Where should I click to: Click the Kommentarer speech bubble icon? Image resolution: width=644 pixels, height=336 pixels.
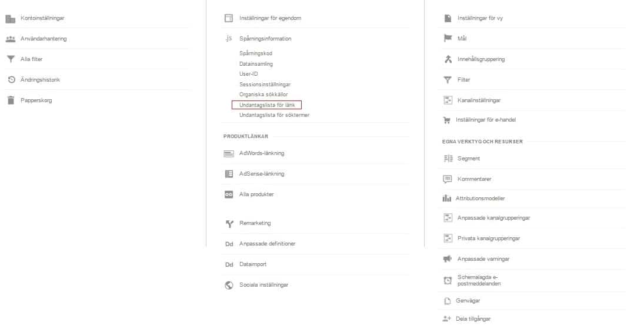pyautogui.click(x=447, y=179)
